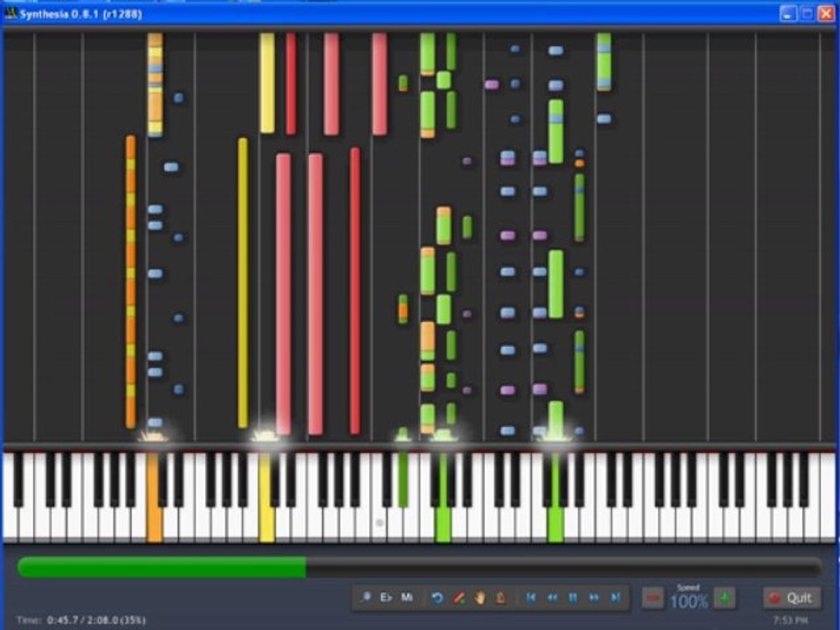The height and width of the screenshot is (630, 840).
Task: Click the 'E♭' key labels toolbar icon
Action: [x=386, y=598]
